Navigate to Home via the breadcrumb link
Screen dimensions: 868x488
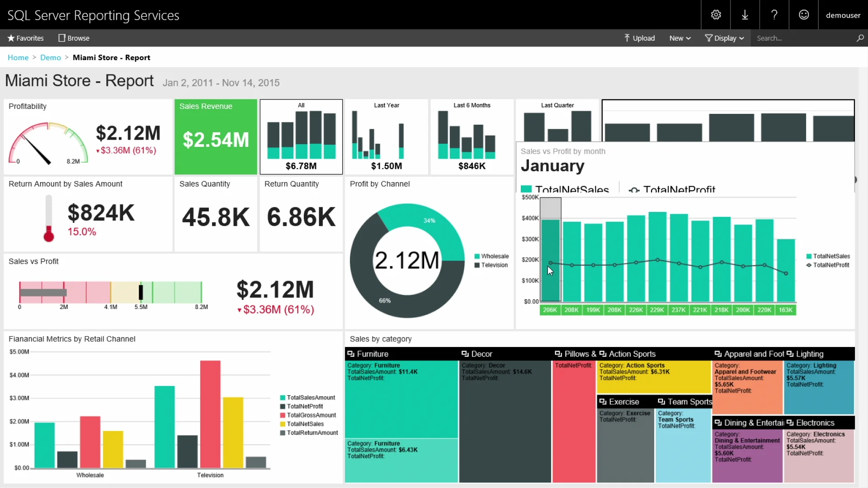coord(18,57)
